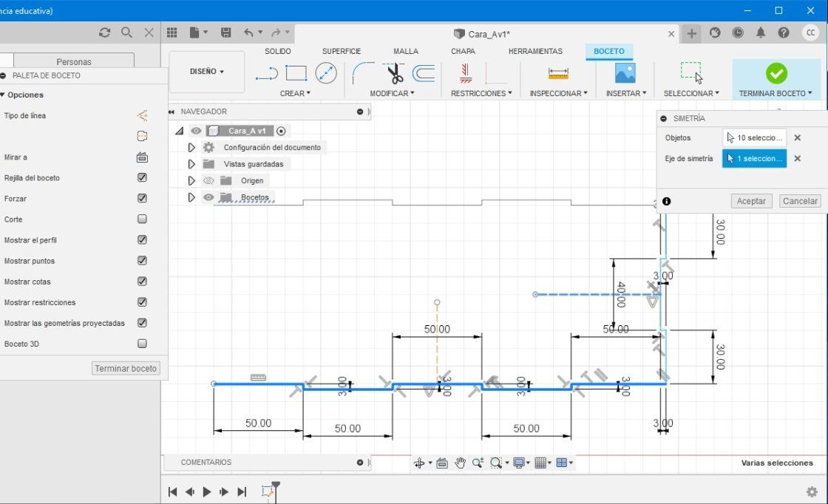Open a new design tab with the plus icon
Viewport: 828px width, 504px height.
coord(691,34)
